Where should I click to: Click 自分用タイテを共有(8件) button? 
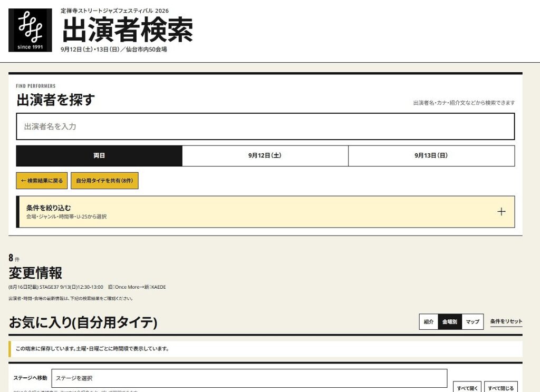point(105,181)
